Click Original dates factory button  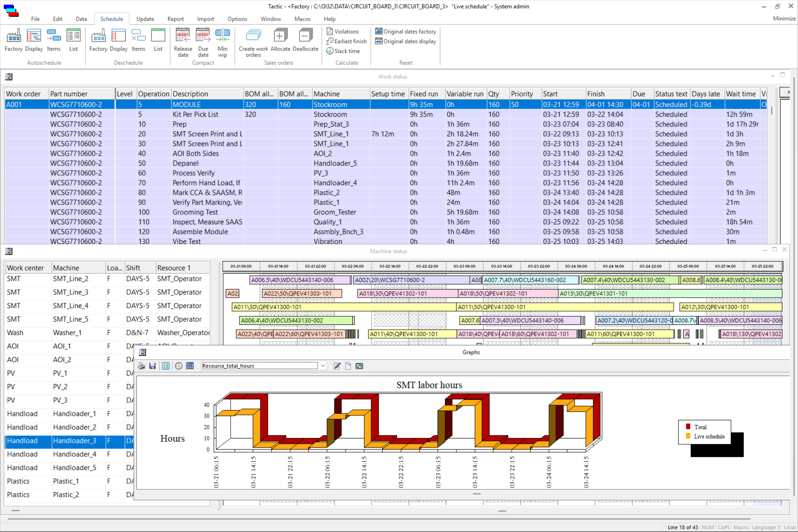coord(405,32)
